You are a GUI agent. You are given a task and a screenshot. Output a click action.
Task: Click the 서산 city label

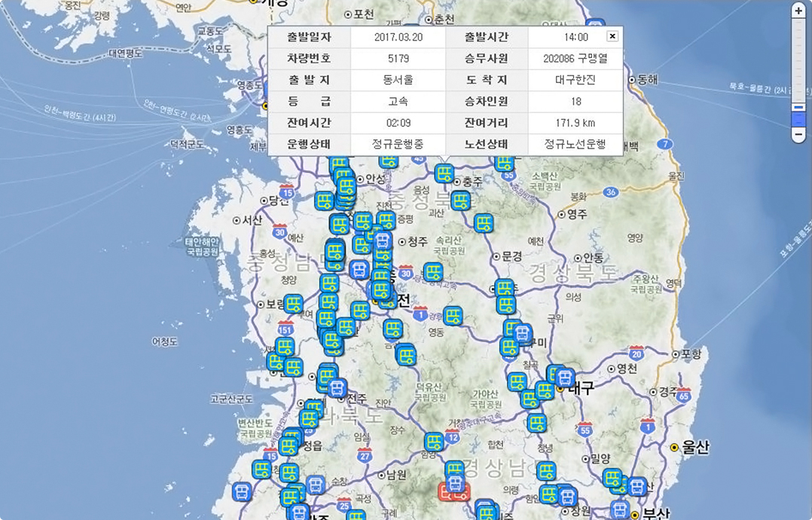point(252,220)
